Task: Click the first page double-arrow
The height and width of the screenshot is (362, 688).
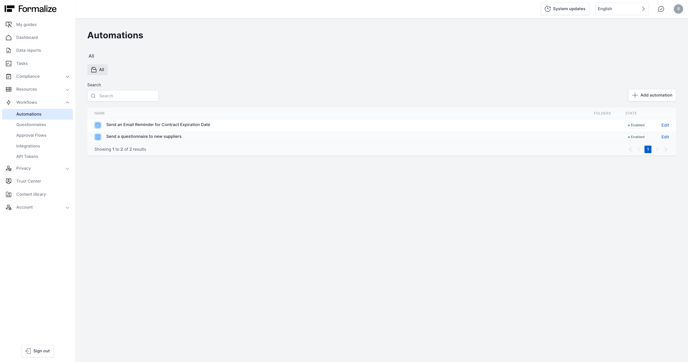Action: click(630, 150)
